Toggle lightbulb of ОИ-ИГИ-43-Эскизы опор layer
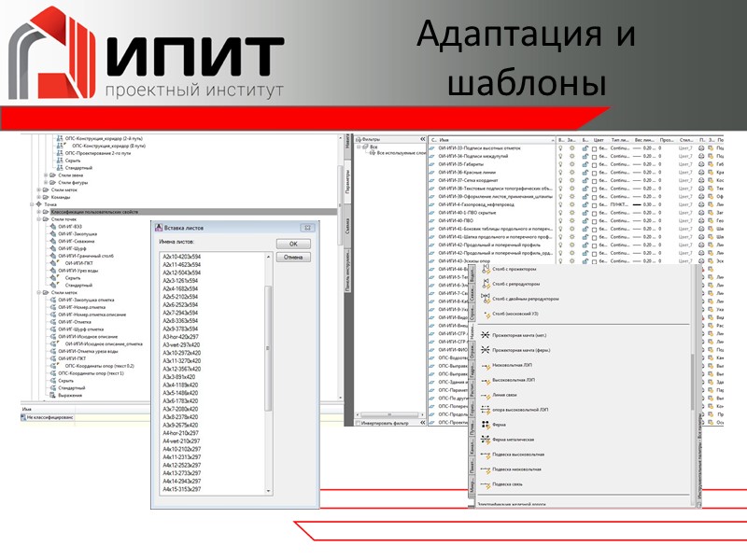Image resolution: width=747 pixels, height=560 pixels. click(561, 261)
